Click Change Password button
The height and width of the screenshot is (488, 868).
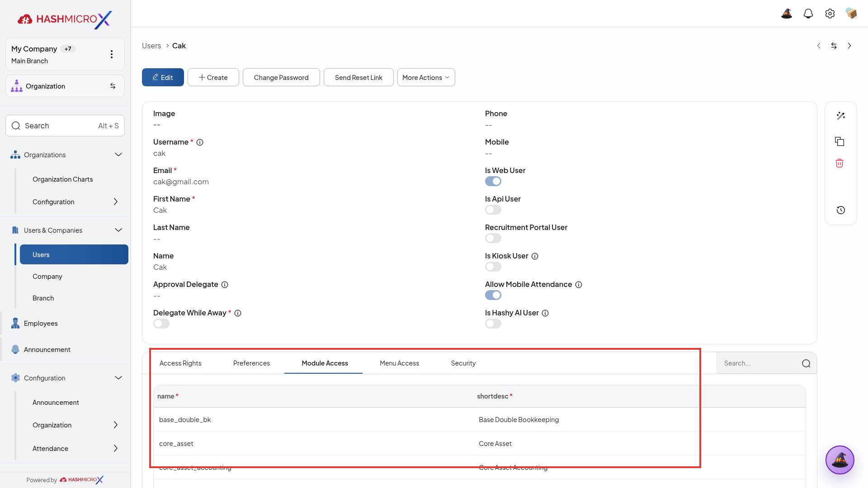[281, 77]
